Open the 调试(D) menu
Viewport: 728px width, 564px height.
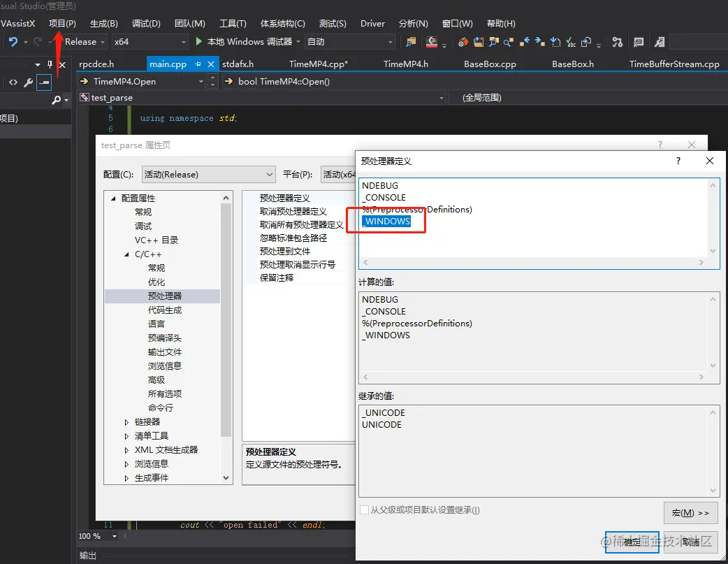tap(146, 23)
